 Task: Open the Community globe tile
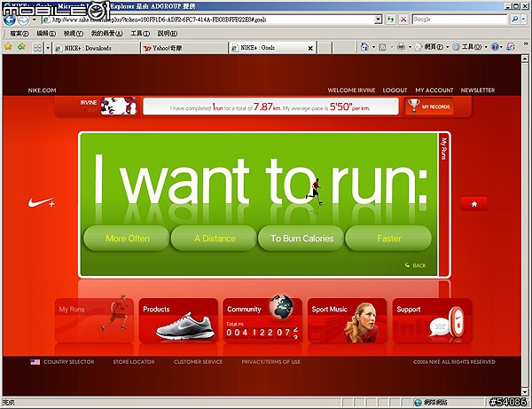click(x=262, y=320)
